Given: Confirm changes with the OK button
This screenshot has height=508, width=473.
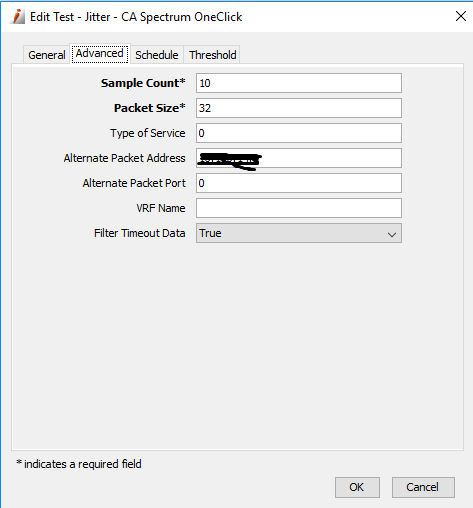Looking at the screenshot, I should pos(357,487).
